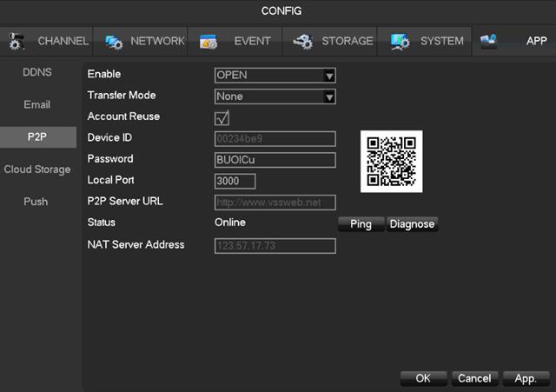
Task: Toggle the Account Reuse checkbox
Action: coord(222,117)
